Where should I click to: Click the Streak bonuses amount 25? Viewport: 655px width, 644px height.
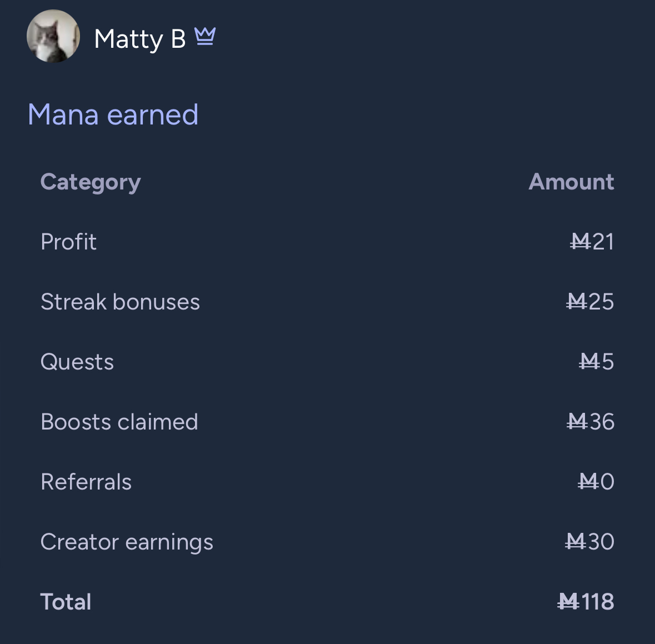click(590, 302)
